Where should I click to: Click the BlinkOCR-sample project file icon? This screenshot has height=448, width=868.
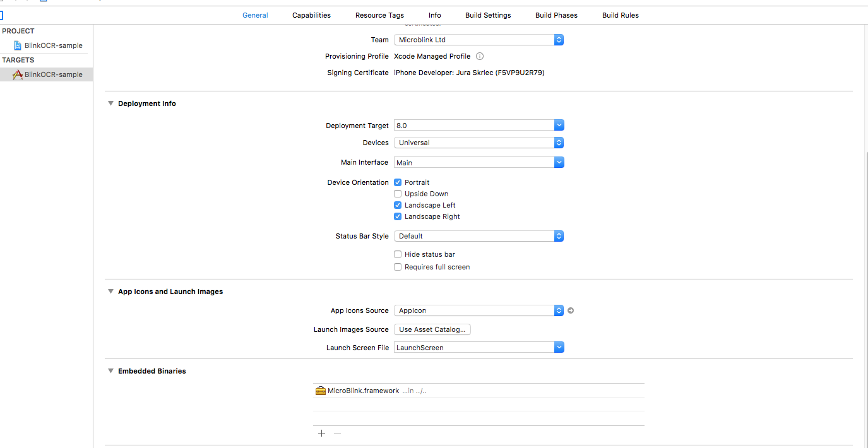(x=18, y=45)
